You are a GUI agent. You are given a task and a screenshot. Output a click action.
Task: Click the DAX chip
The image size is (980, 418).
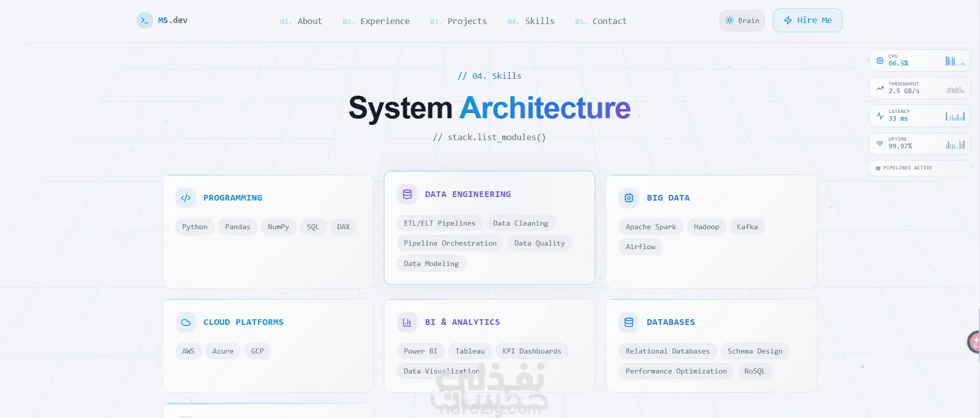343,227
